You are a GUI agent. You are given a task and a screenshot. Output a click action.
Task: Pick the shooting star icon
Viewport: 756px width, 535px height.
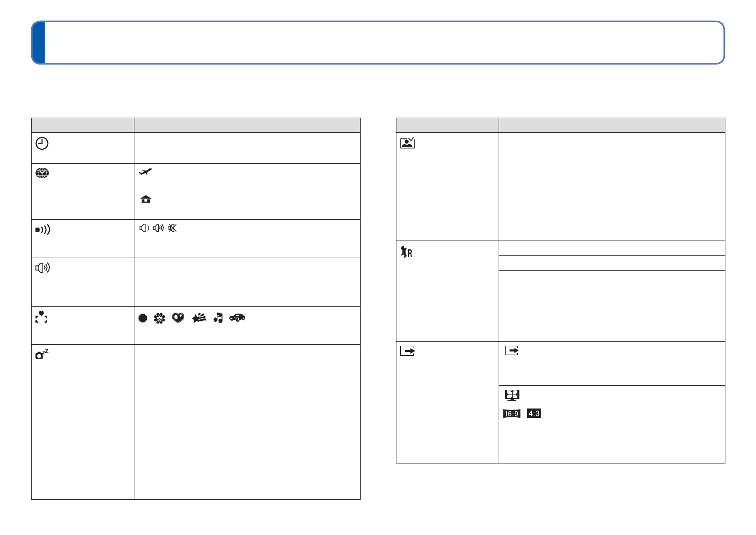[199, 318]
